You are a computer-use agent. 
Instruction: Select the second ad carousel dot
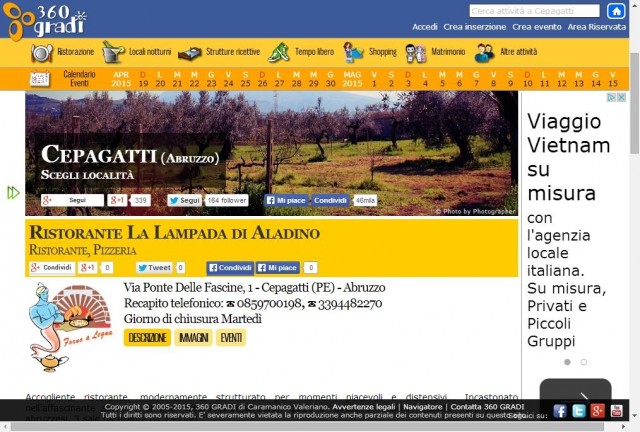(x=584, y=362)
